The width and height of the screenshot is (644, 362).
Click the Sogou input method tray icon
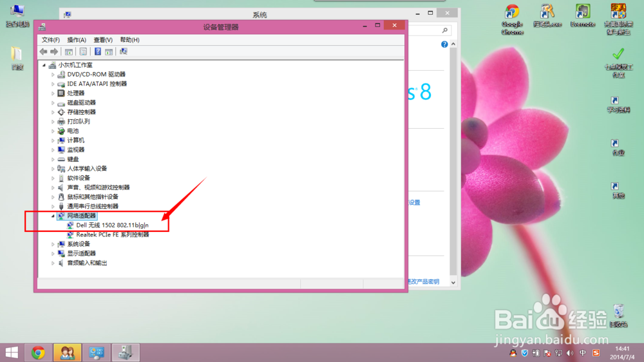tap(596, 353)
